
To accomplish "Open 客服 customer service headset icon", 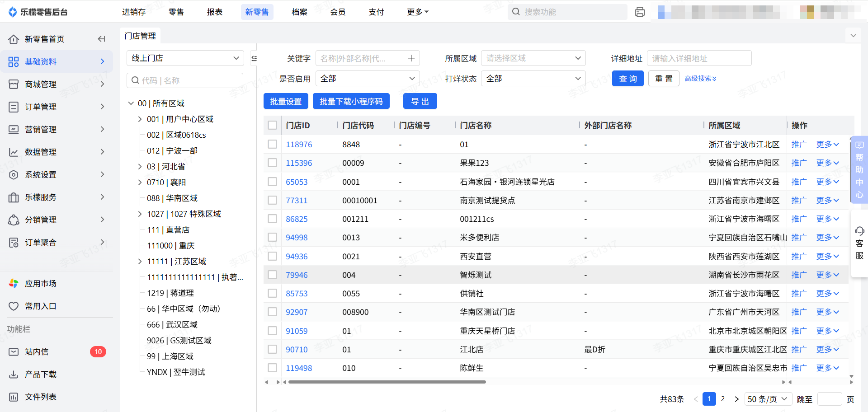I will click(859, 232).
